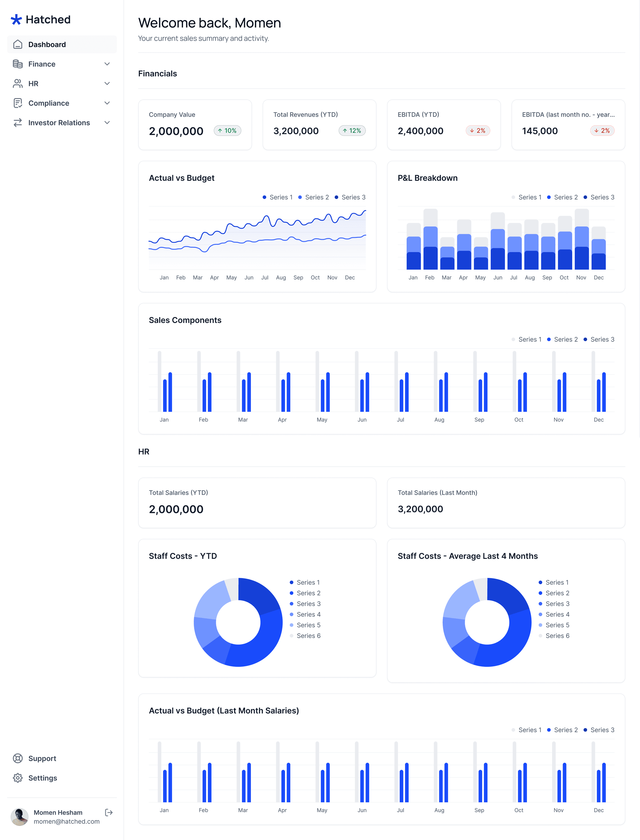The image size is (640, 840).
Task: Select Dashboard in the sidebar
Action: click(47, 44)
